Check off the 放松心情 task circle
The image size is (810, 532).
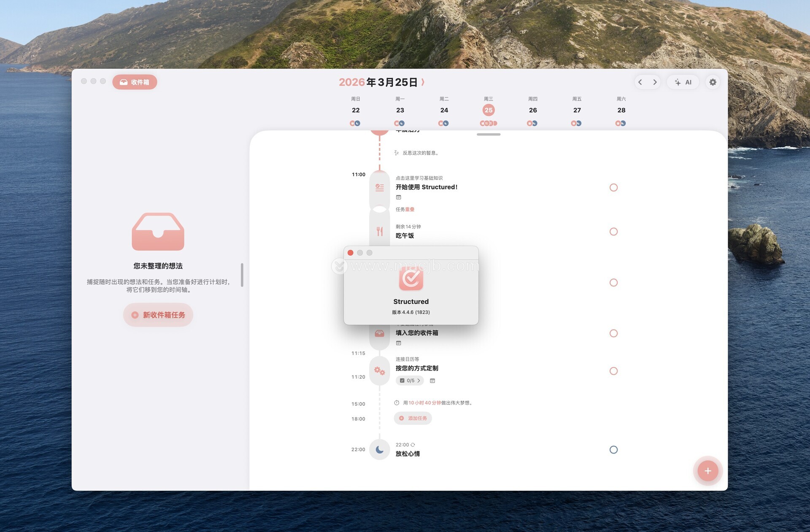click(613, 450)
